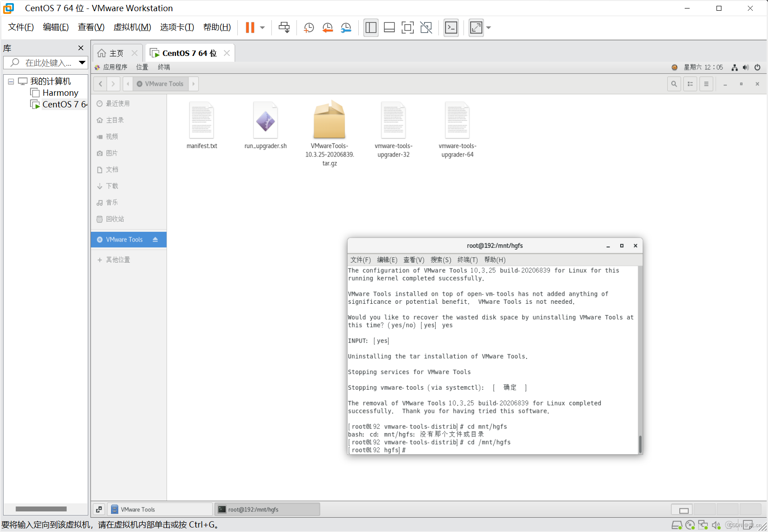
Task: Open search in the file manager
Action: pos(674,84)
